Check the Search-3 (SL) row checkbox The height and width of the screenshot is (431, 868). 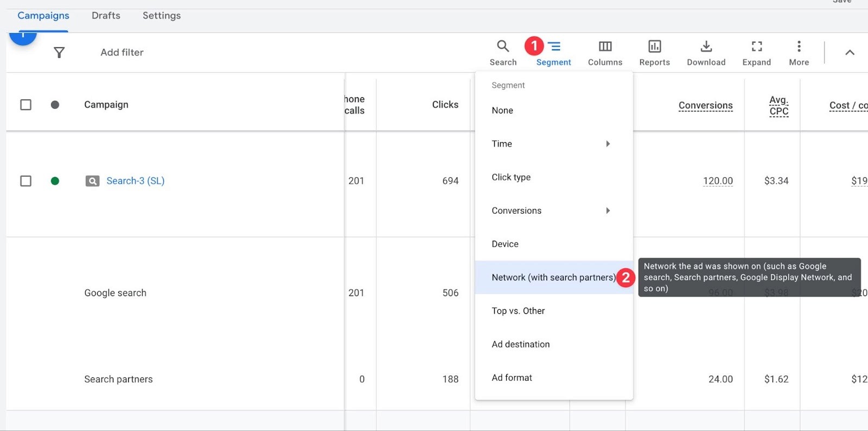point(25,181)
